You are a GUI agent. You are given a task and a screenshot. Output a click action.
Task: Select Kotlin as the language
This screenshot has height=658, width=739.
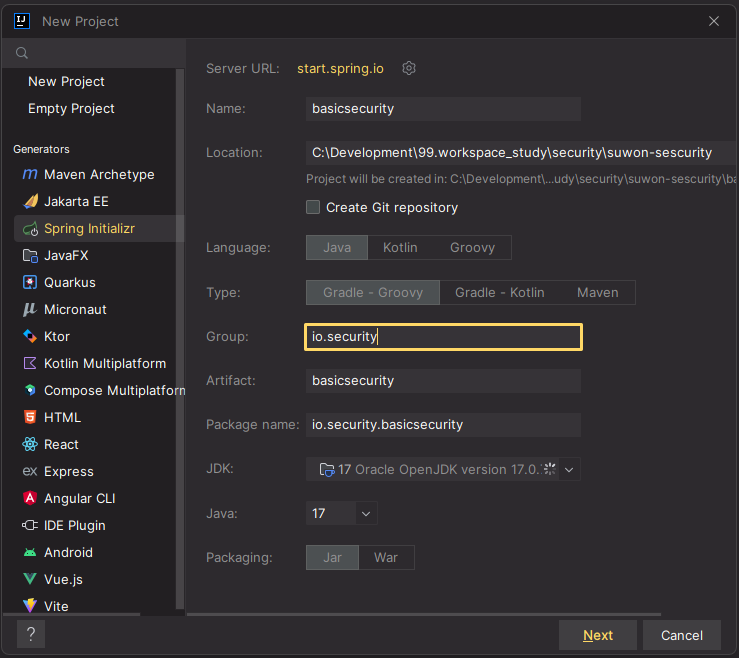[400, 247]
